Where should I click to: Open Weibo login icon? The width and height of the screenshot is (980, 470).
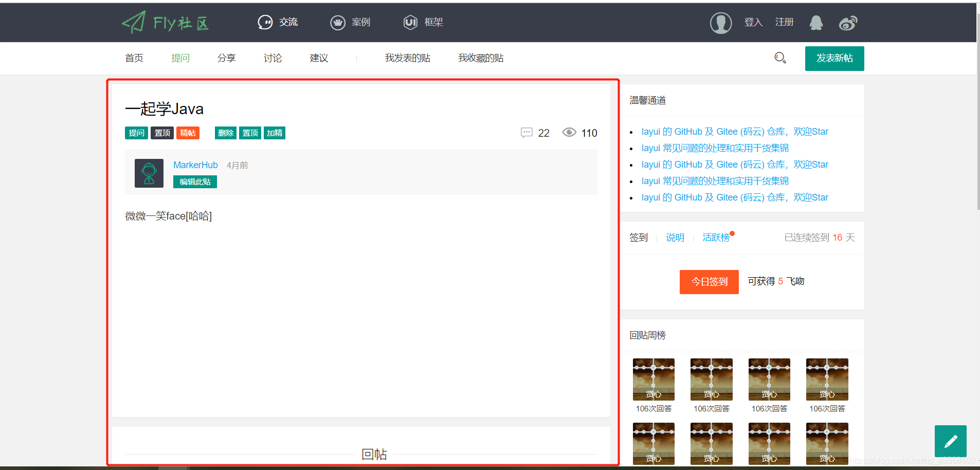pyautogui.click(x=848, y=23)
